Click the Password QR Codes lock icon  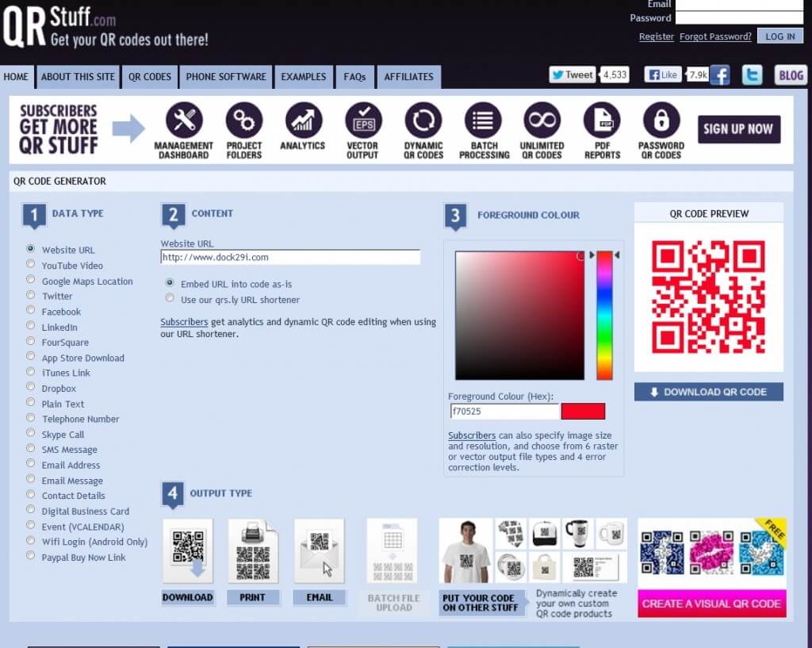(x=661, y=121)
